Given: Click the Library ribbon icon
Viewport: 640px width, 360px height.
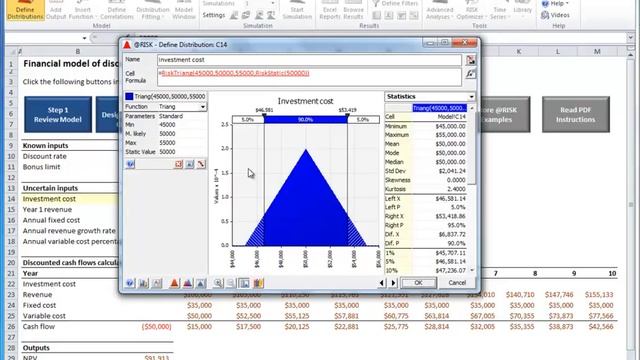Looking at the screenshot, I should pyautogui.click(x=522, y=8).
